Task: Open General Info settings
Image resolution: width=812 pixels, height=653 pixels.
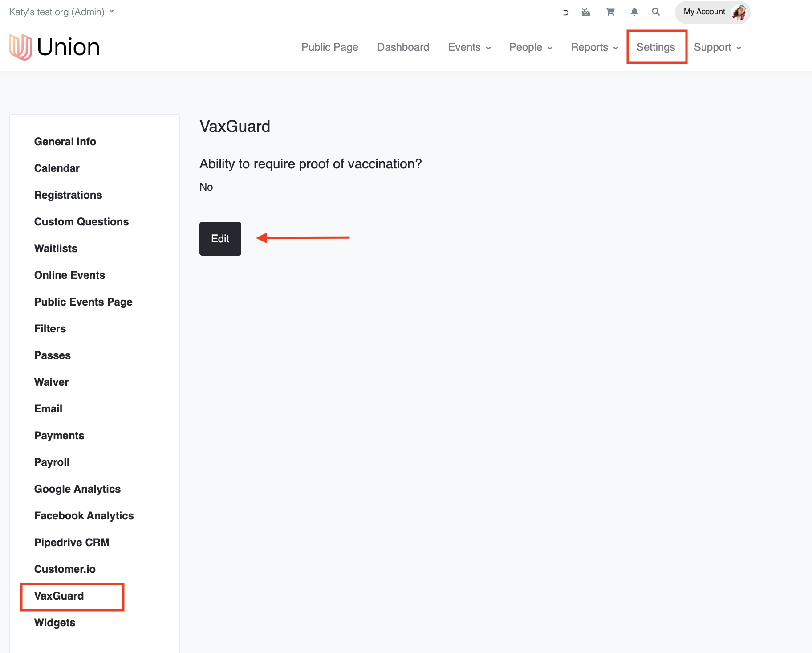Action: point(65,142)
